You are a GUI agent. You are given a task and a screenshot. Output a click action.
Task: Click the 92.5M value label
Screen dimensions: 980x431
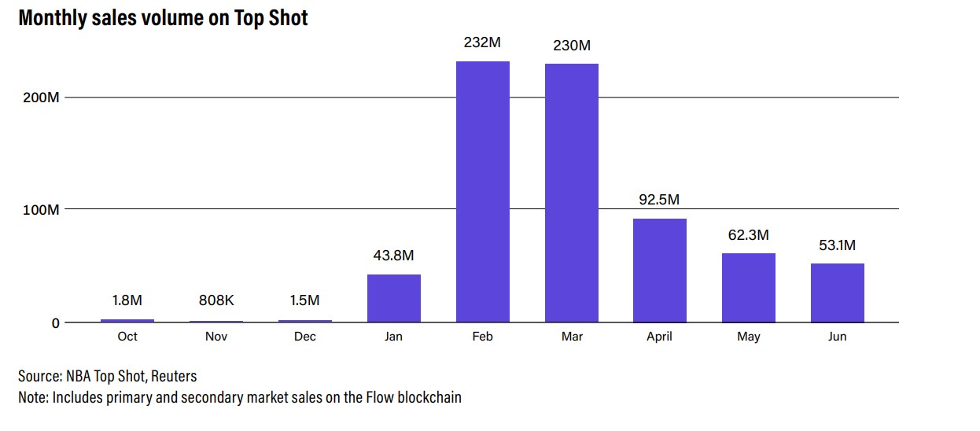(x=659, y=200)
